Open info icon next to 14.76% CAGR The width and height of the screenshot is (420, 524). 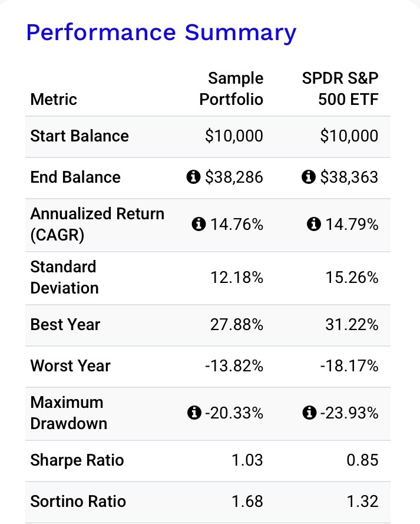(x=199, y=224)
